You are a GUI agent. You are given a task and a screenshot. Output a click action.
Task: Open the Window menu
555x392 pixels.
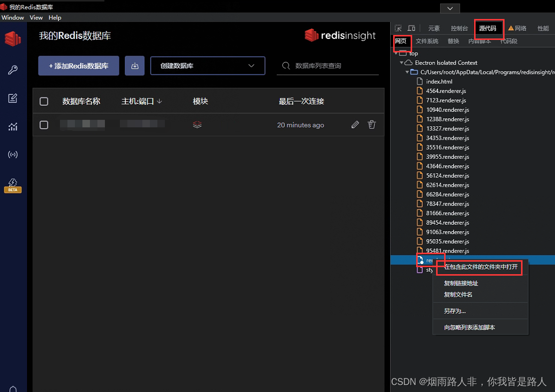tap(13, 17)
